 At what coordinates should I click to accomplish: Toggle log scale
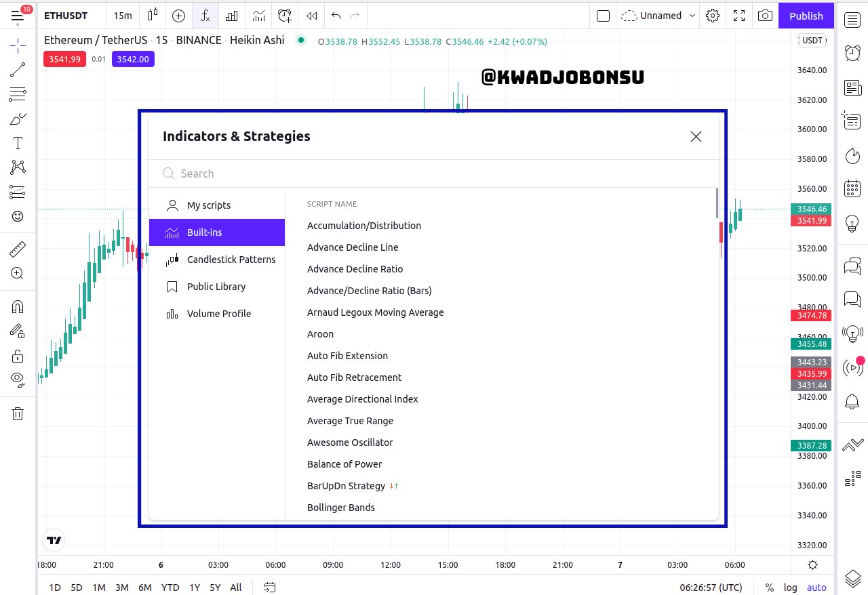pos(790,588)
